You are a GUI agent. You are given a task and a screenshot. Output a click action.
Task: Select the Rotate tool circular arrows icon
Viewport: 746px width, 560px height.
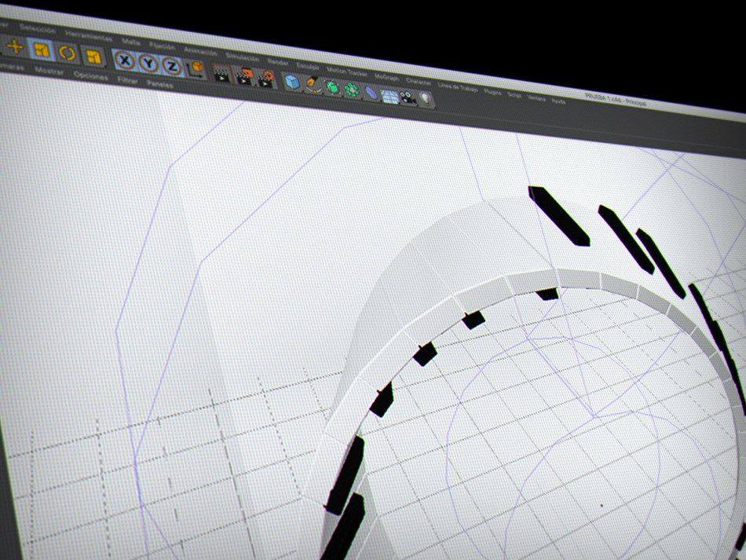68,53
